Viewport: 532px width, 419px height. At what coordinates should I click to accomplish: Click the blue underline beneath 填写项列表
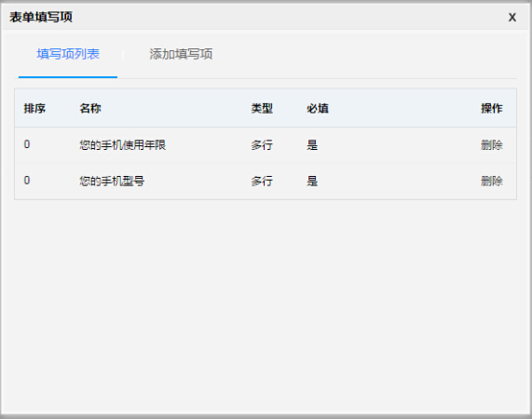click(x=68, y=77)
